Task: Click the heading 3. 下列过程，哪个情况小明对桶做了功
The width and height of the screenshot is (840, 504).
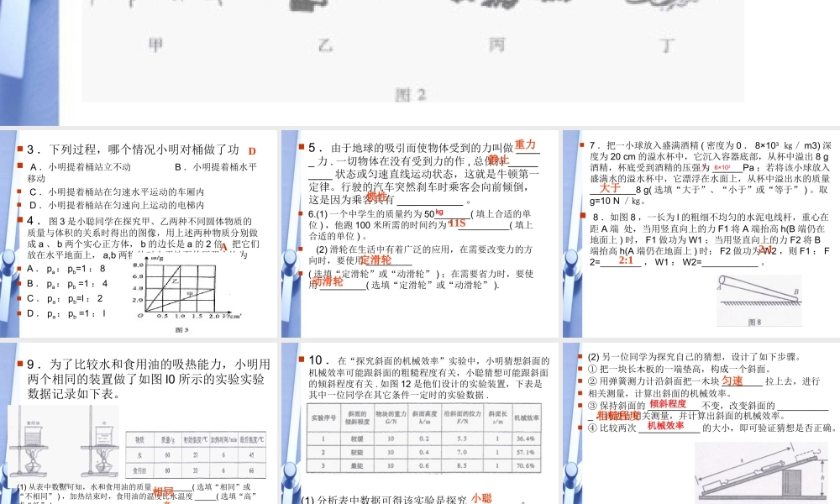Action: (x=133, y=150)
